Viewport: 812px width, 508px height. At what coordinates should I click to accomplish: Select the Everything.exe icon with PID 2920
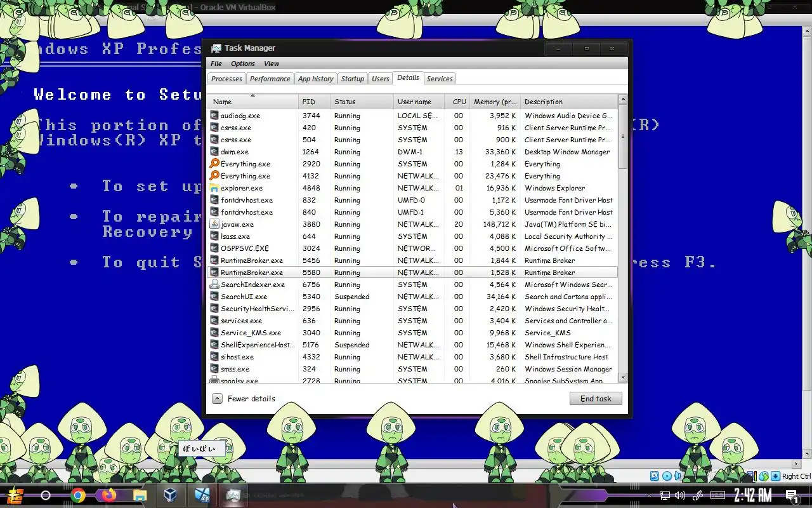point(214,164)
